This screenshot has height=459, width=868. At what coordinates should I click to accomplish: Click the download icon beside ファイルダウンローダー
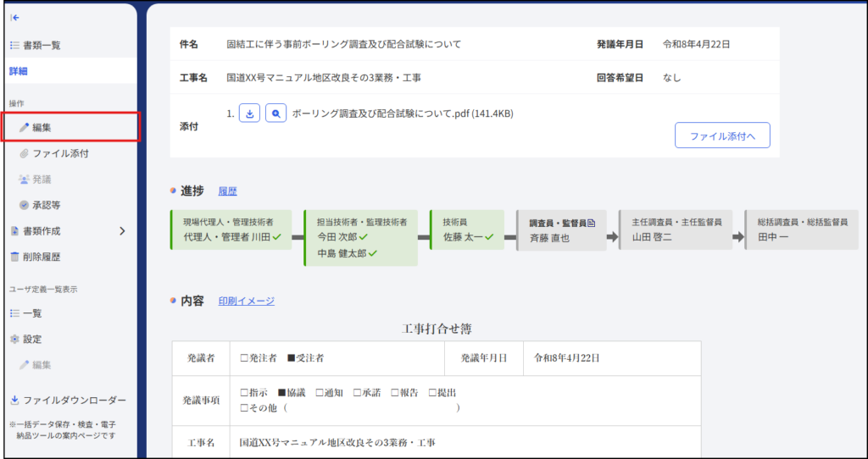pos(15,401)
